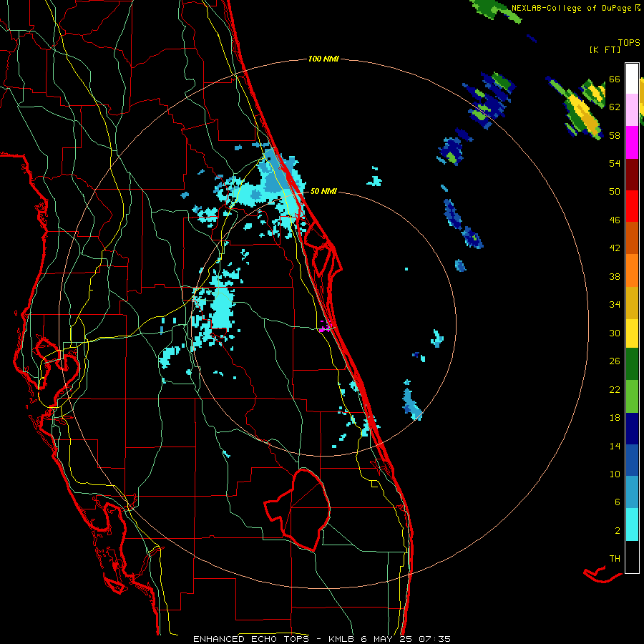Image resolution: width=644 pixels, height=644 pixels.
Task: Click the dark red legend swatch
Action: (632, 174)
